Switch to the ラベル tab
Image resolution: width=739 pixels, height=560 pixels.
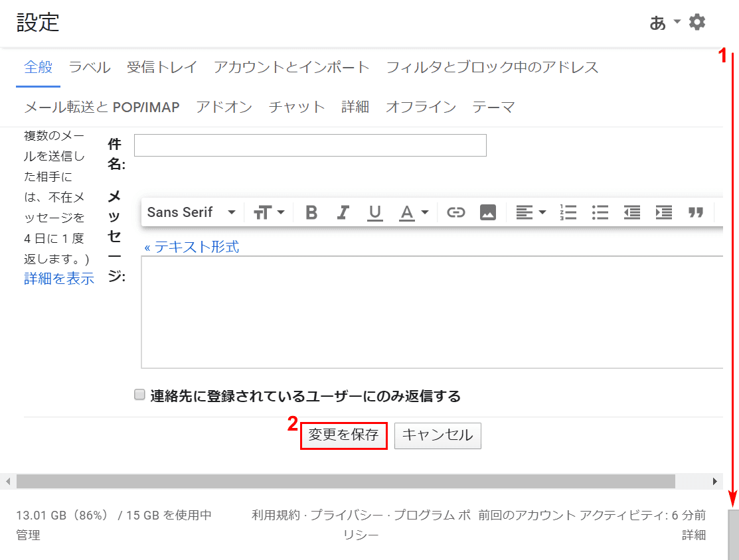(x=90, y=67)
